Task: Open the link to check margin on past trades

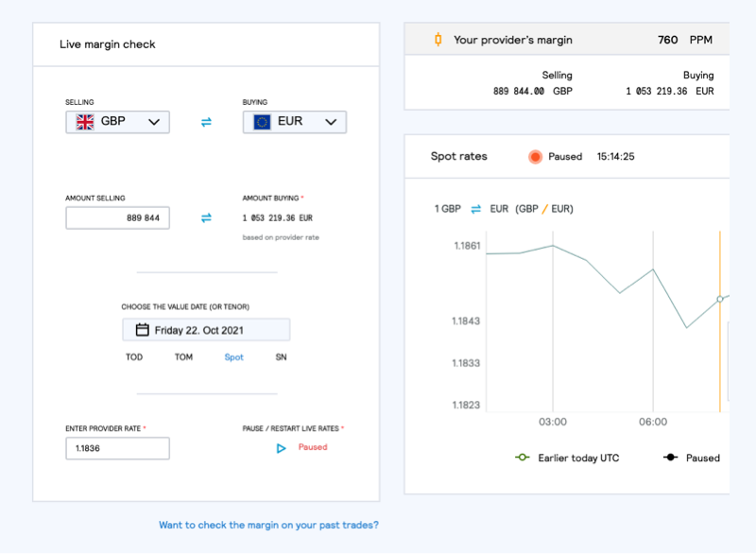Action: (268, 524)
